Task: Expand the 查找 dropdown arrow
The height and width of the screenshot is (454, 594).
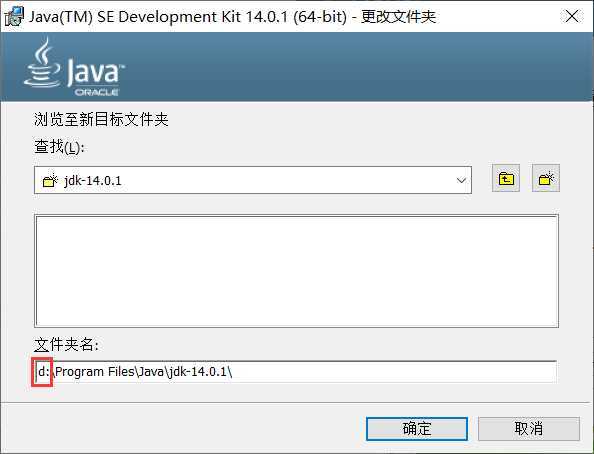Action: [461, 180]
